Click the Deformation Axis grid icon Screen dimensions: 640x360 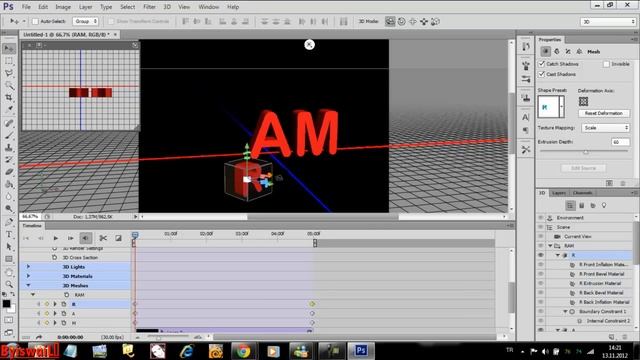[x=584, y=101]
